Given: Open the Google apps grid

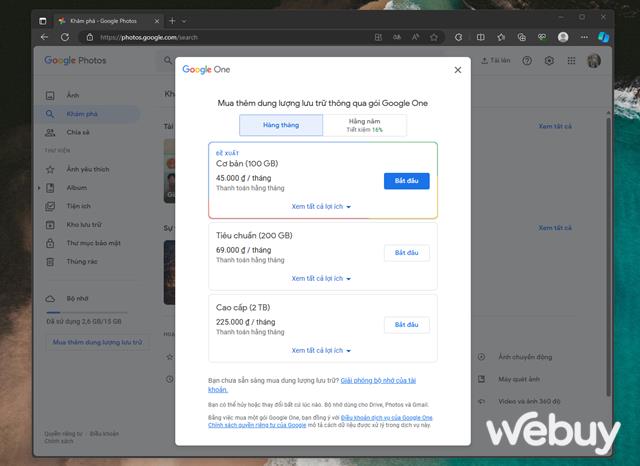Looking at the screenshot, I should (x=571, y=61).
